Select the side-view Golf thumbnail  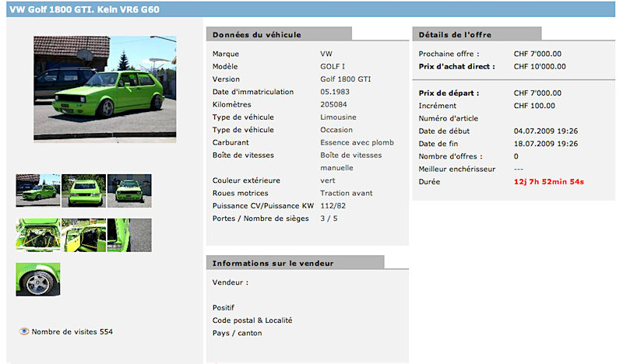tap(38, 191)
